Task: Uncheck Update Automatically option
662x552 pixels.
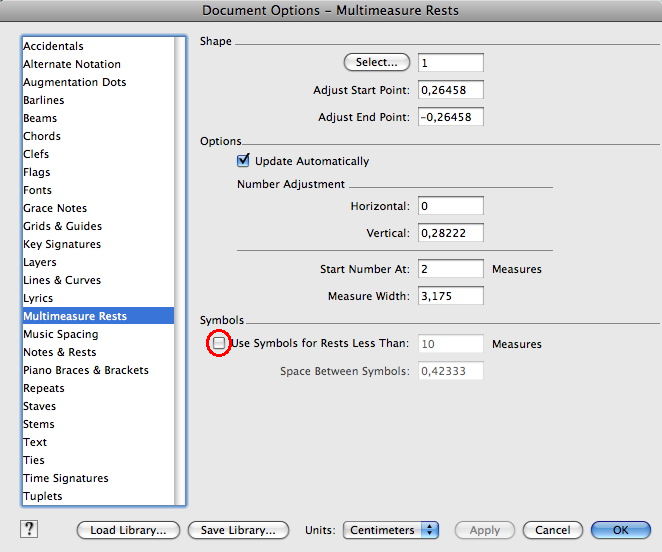Action: tap(243, 161)
